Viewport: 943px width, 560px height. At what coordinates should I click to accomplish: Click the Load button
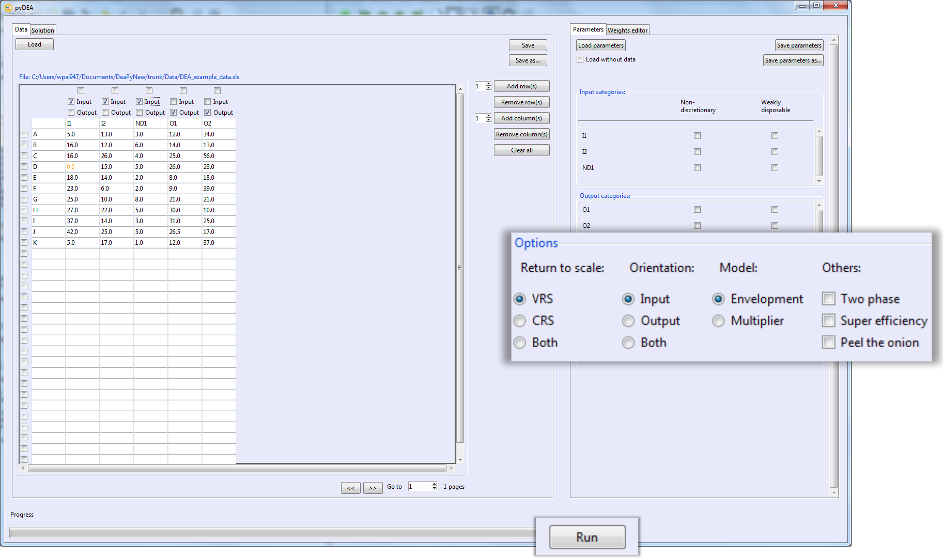pyautogui.click(x=35, y=44)
